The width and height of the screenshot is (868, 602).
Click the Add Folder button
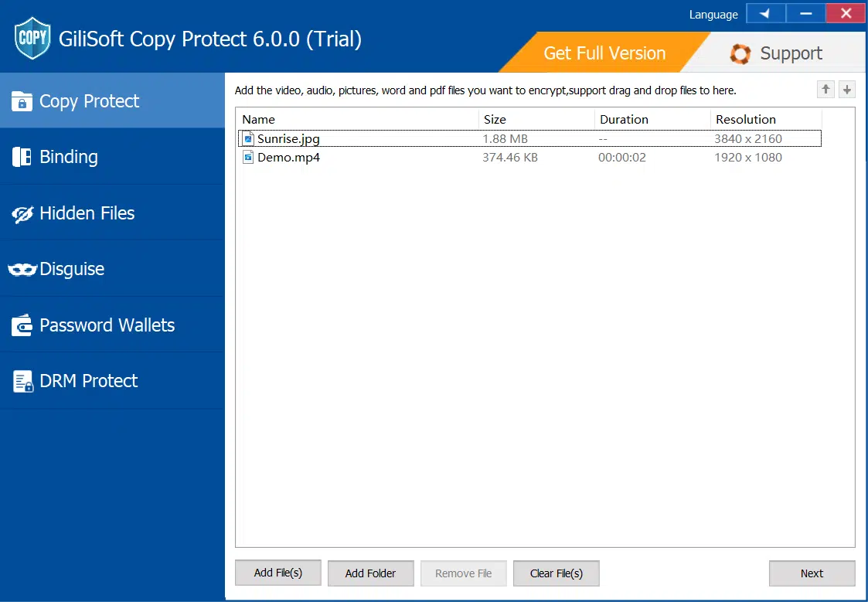(x=370, y=573)
